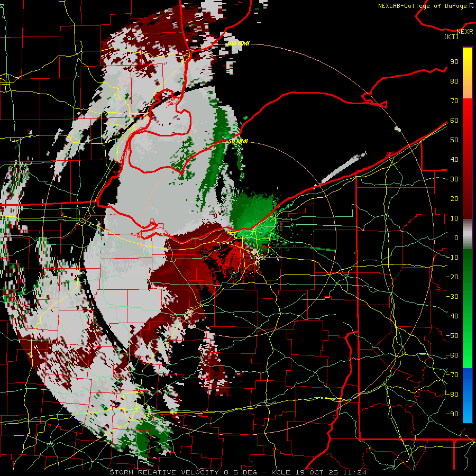Select the -80 scale value
The image size is (476, 476).
pyautogui.click(x=452, y=395)
